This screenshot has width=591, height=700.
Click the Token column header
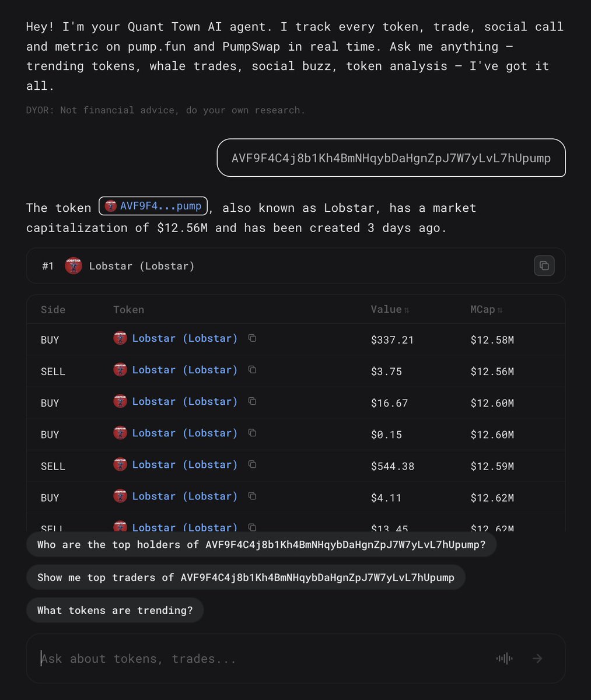point(128,310)
